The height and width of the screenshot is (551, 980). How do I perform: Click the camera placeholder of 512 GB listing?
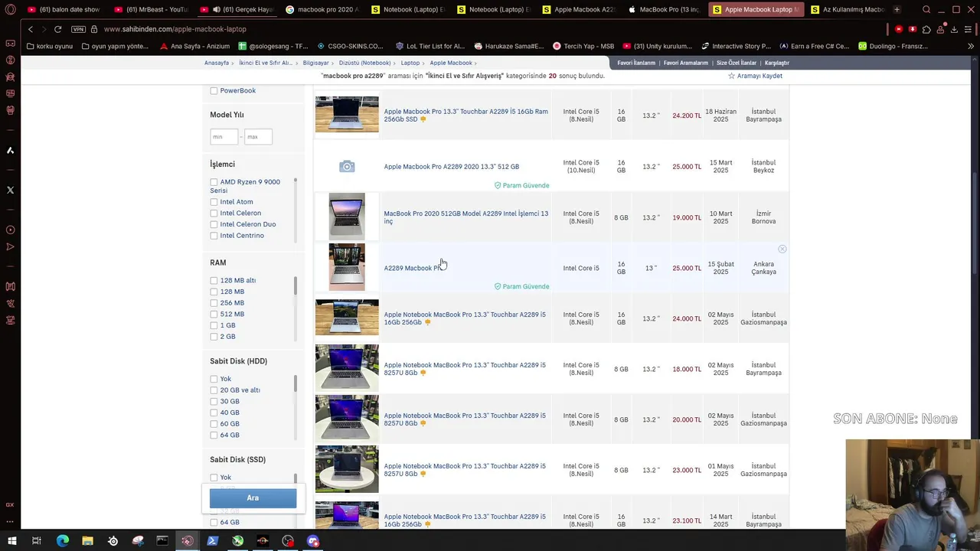(347, 166)
